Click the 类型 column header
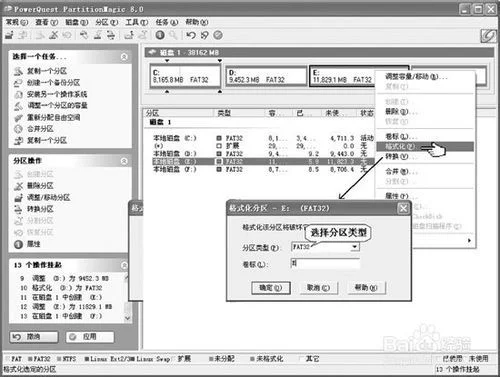 point(239,113)
